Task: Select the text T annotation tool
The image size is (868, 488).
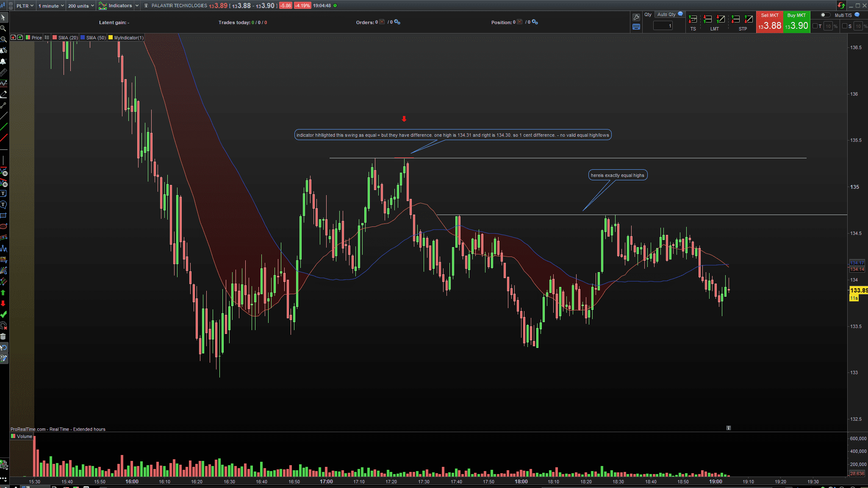Action: 3,193
